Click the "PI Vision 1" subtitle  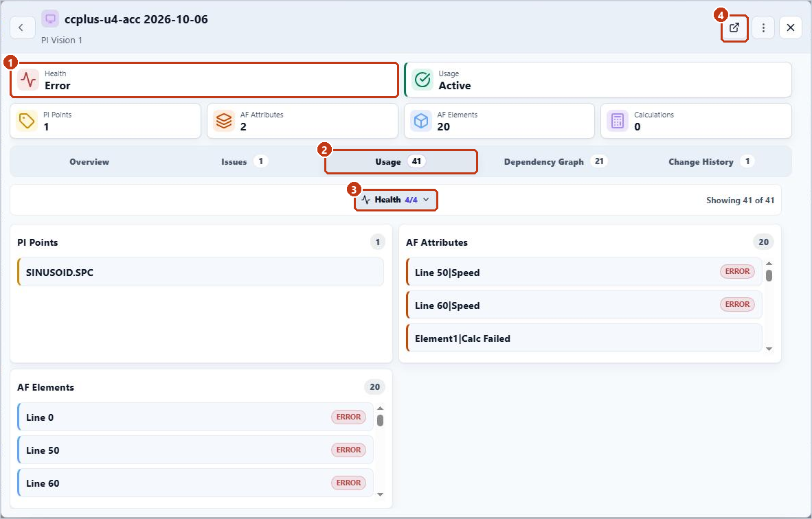[x=62, y=41]
